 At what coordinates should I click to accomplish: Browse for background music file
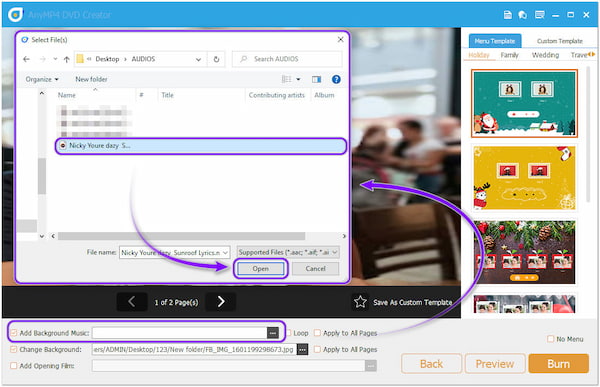click(272, 333)
